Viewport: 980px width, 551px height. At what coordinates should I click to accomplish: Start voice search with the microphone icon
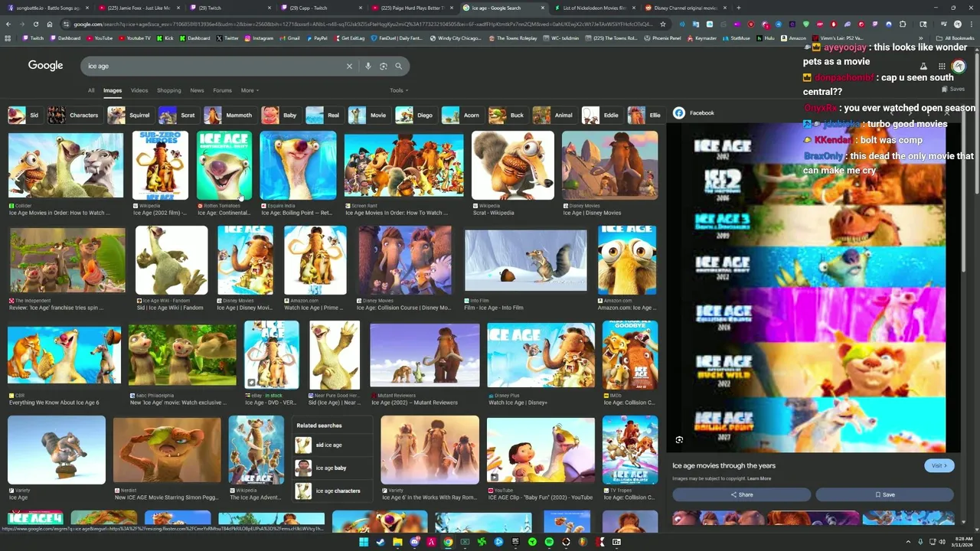tap(368, 67)
